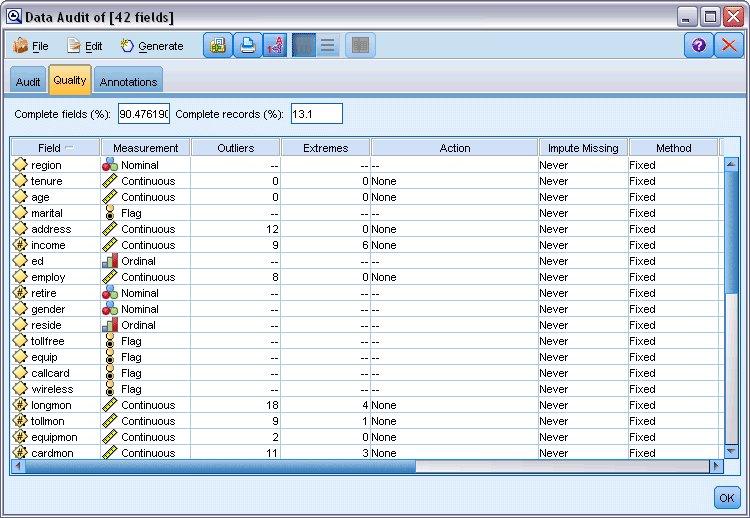Click the Complete records percentage box

tap(317, 114)
